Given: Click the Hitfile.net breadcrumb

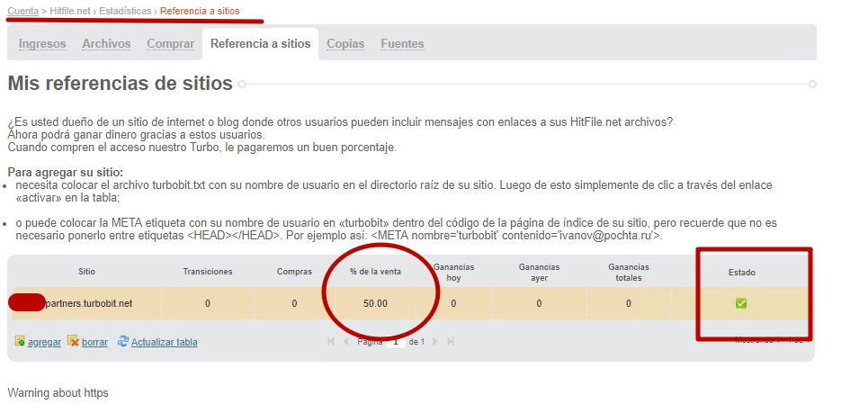Looking at the screenshot, I should (71, 11).
